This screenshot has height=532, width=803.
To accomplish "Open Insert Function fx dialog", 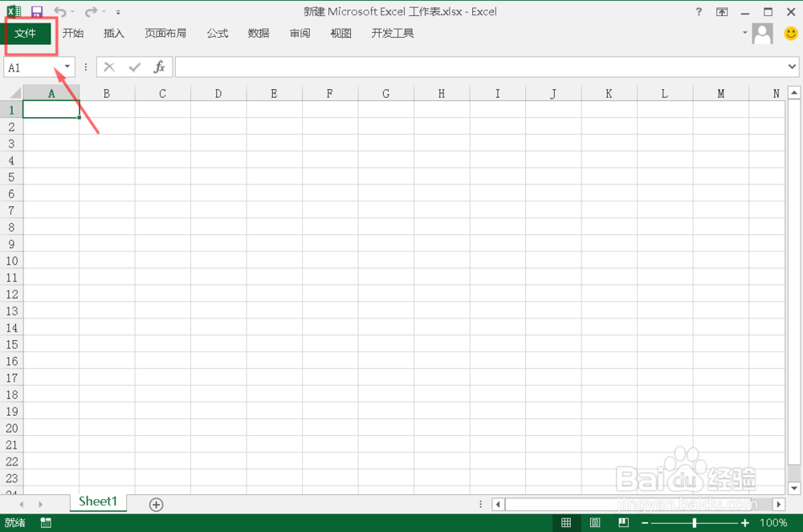I will point(159,67).
